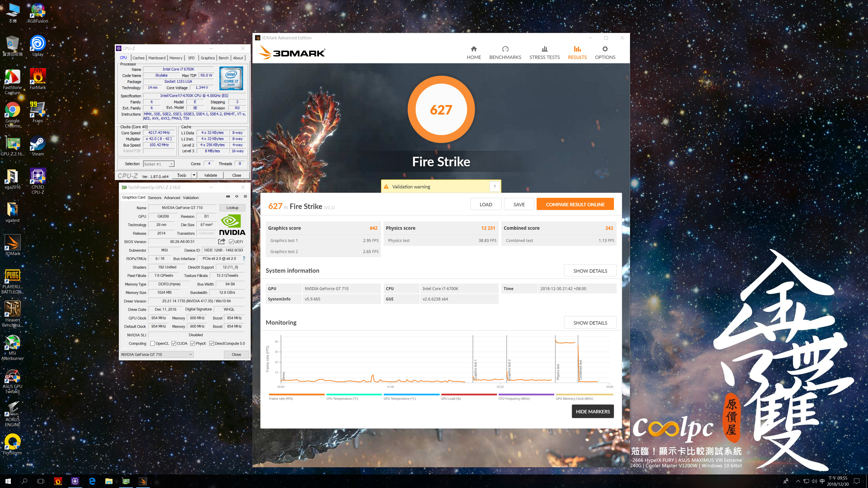Open the Uplay desktop icon
868x488 pixels.
pos(38,46)
